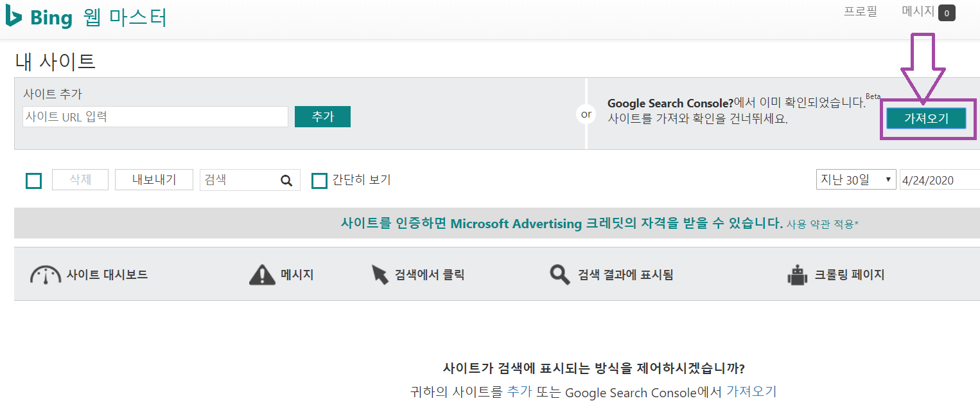
Task: Click the 메시지 warning triangle icon
Action: [x=262, y=275]
